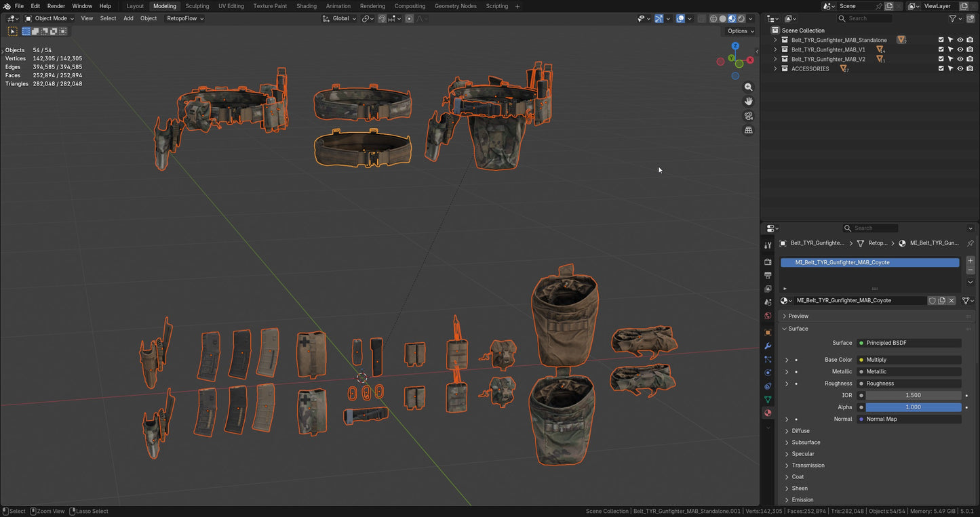Expand the Preview panel
Viewport: 980px width, 517px height.
coord(798,316)
